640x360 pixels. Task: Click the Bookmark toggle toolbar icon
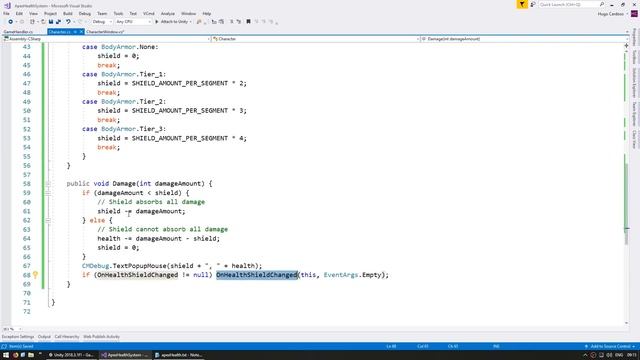[x=248, y=22]
